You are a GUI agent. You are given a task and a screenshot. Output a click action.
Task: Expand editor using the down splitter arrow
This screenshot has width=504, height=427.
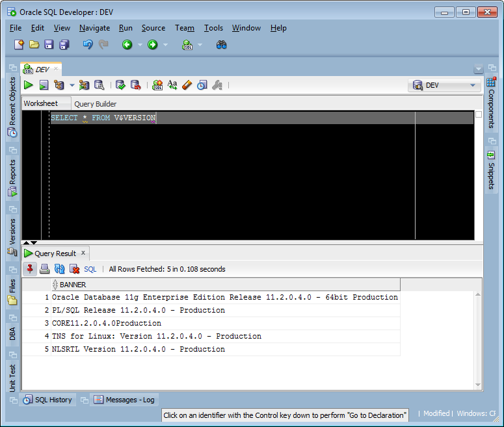pos(33,242)
